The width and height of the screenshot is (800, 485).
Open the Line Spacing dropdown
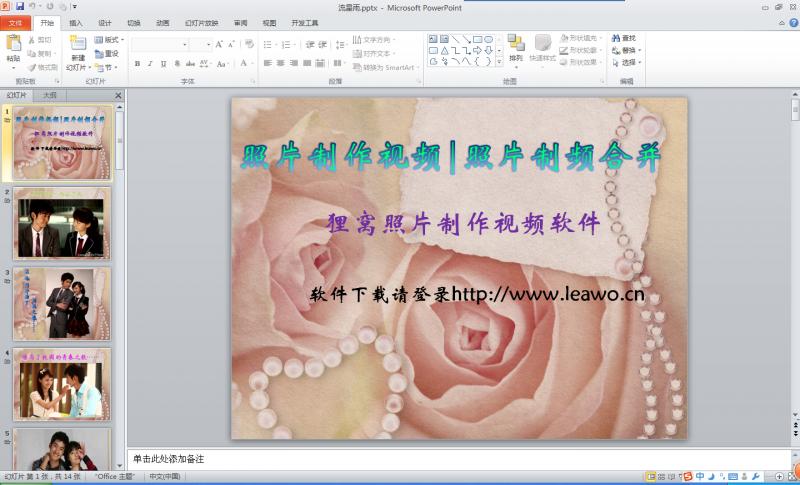pos(341,45)
